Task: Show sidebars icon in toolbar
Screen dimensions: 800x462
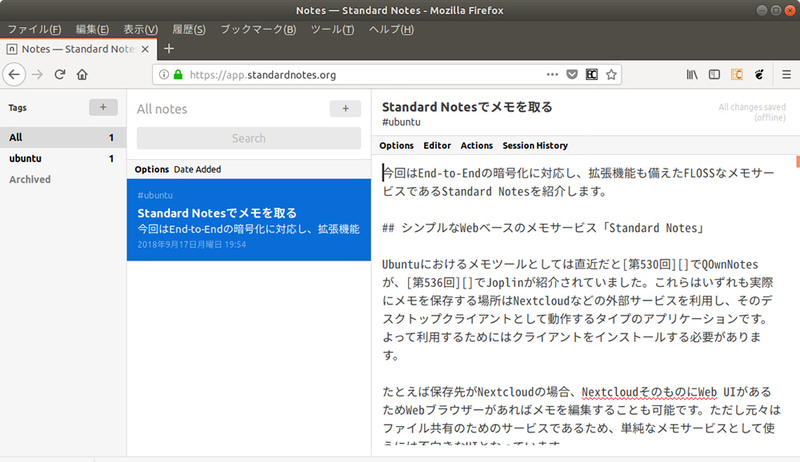Action: [x=714, y=75]
